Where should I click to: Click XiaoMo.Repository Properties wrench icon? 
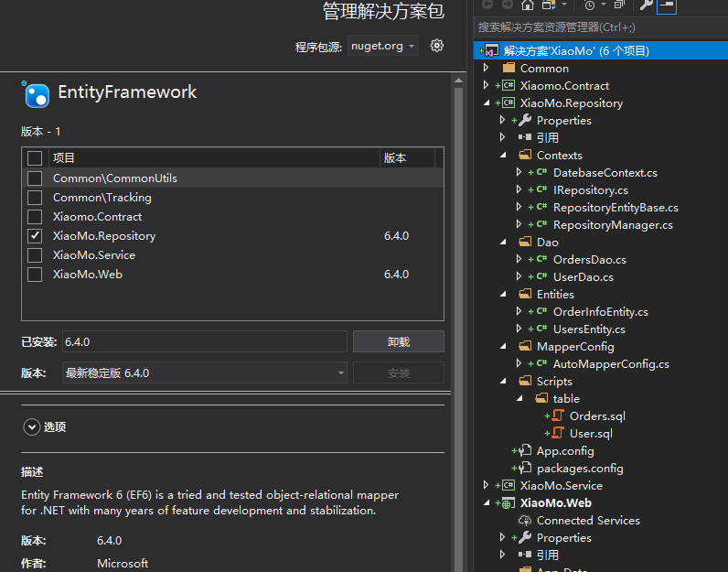pyautogui.click(x=525, y=120)
